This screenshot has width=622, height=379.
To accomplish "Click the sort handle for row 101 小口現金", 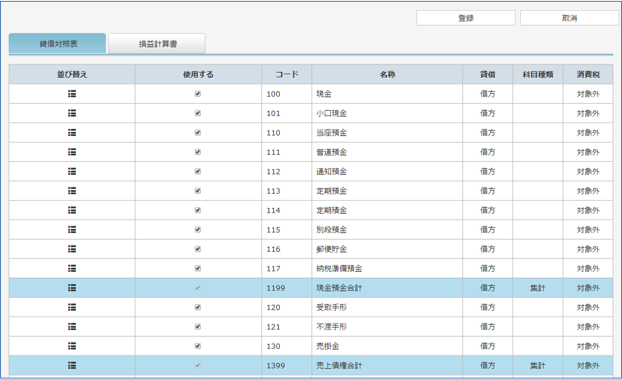I will (72, 113).
